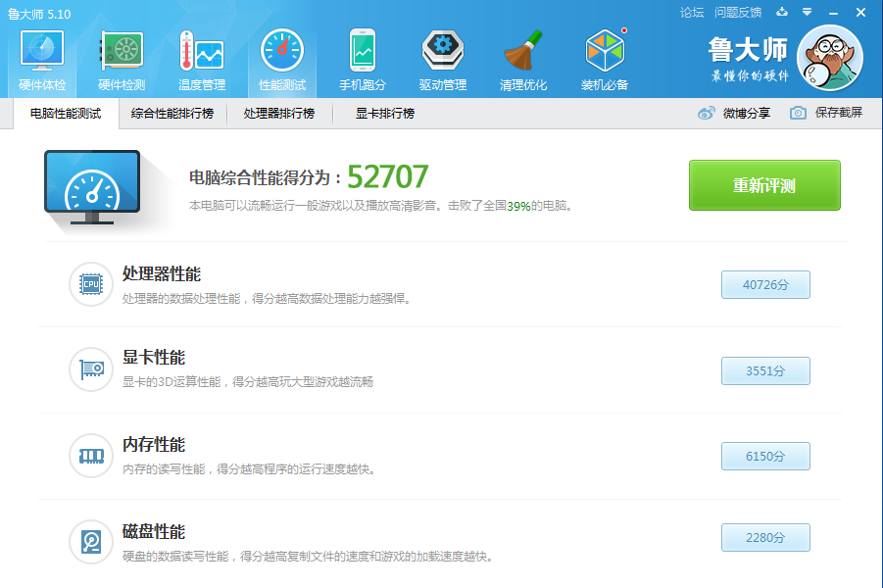Image resolution: width=883 pixels, height=588 pixels.
Task: Select 性能测试 performance test gauge icon
Action: (x=282, y=51)
